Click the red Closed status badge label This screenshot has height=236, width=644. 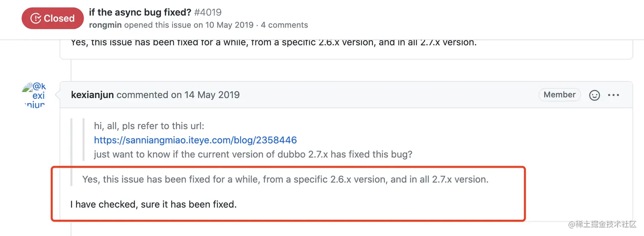(59, 18)
